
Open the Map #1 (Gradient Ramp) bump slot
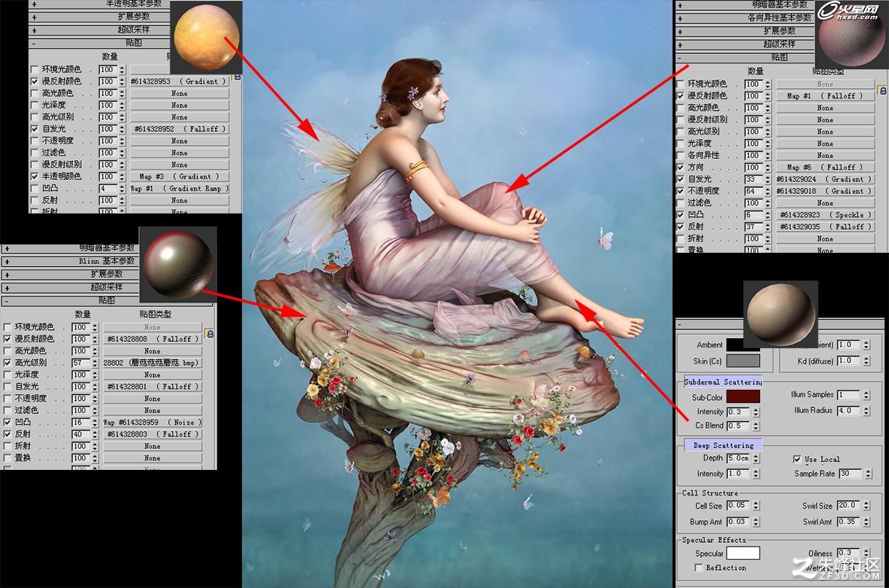click(x=179, y=188)
